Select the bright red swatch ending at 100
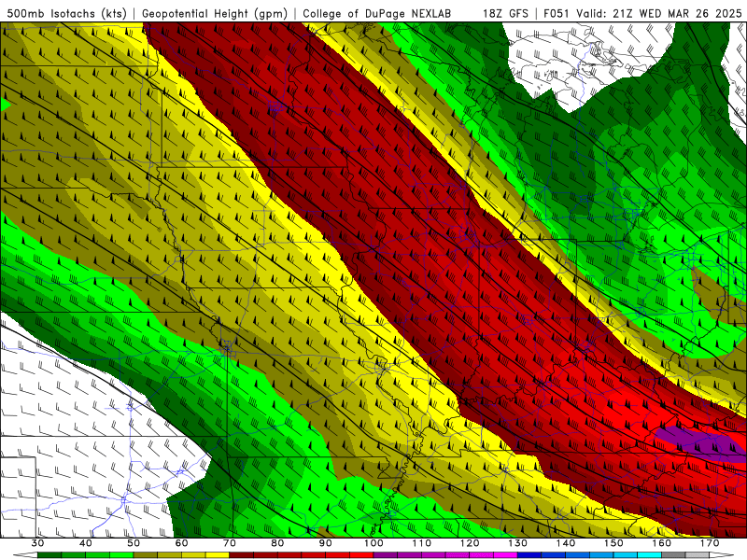 [x=361, y=555]
